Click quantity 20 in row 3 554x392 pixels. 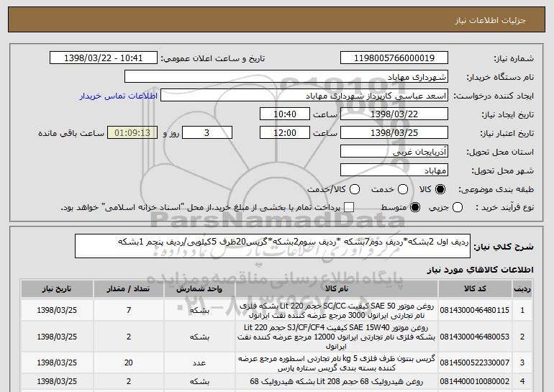[129, 363]
